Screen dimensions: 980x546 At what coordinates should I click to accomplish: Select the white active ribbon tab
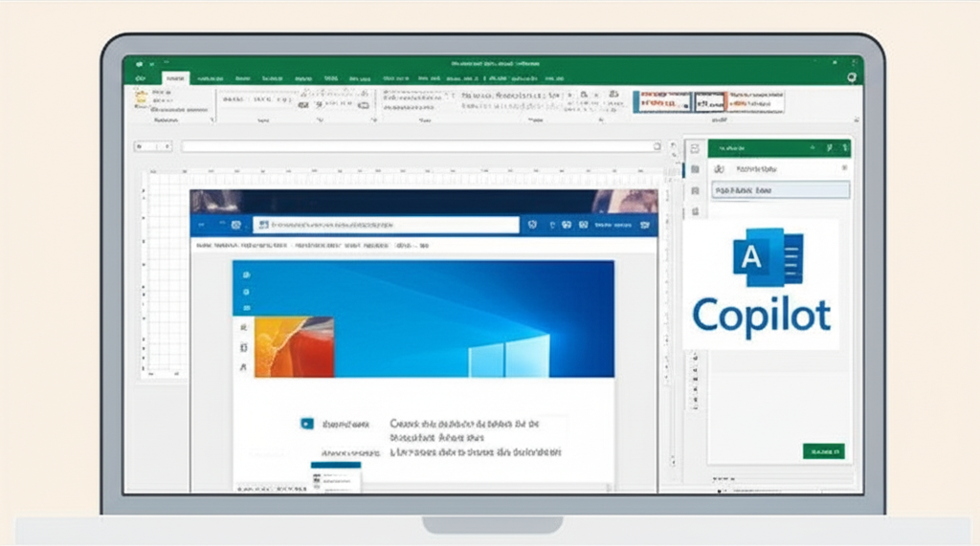pos(176,78)
